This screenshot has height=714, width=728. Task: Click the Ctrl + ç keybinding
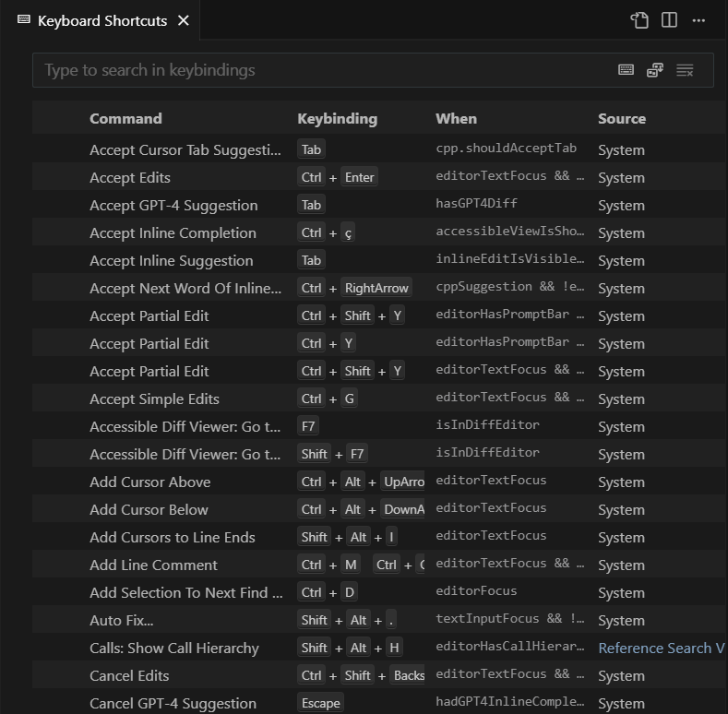tap(326, 232)
